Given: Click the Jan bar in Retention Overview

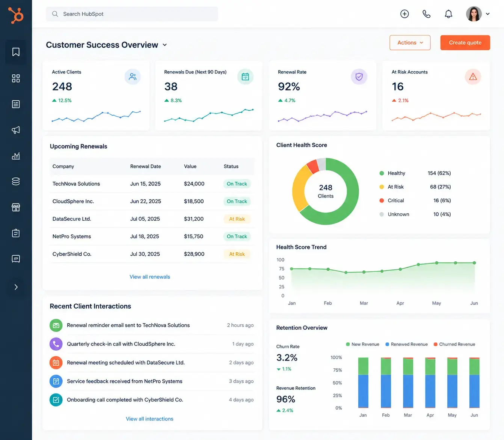Looking at the screenshot, I should point(363,383).
